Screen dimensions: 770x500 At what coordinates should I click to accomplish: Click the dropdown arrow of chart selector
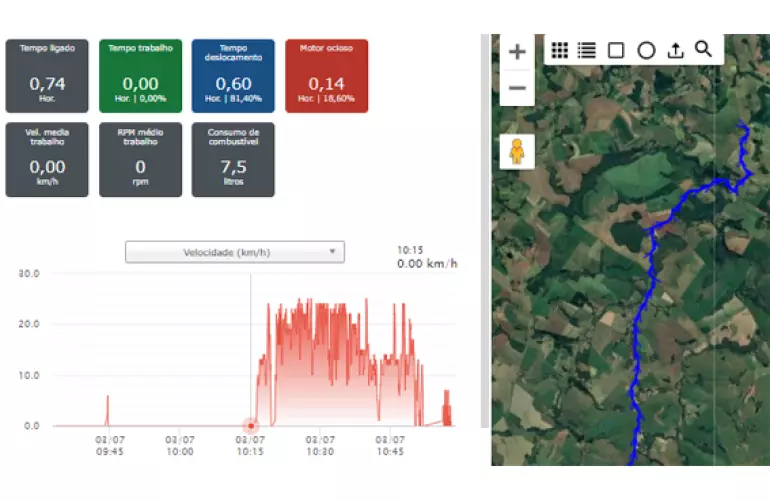332,252
